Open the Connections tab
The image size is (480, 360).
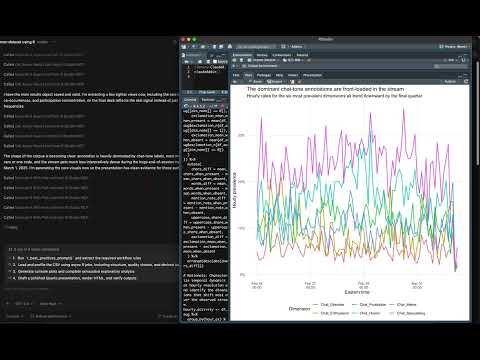point(282,55)
